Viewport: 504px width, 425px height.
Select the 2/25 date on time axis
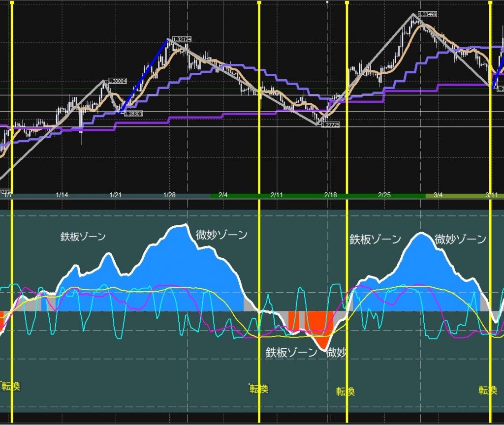coord(384,195)
